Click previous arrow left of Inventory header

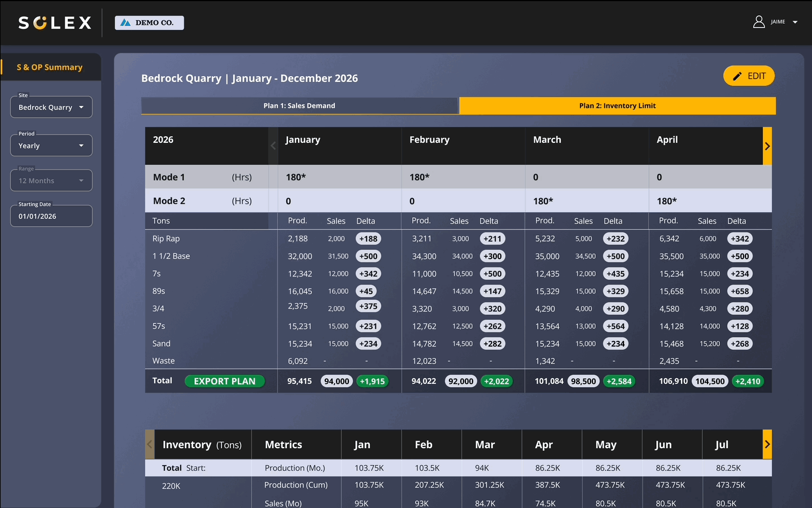pyautogui.click(x=150, y=444)
